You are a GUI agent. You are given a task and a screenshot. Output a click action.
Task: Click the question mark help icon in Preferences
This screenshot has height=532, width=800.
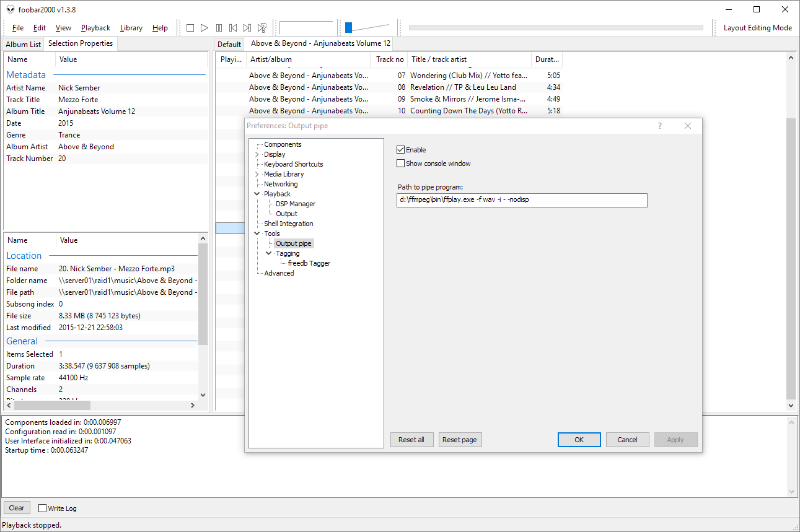[660, 126]
